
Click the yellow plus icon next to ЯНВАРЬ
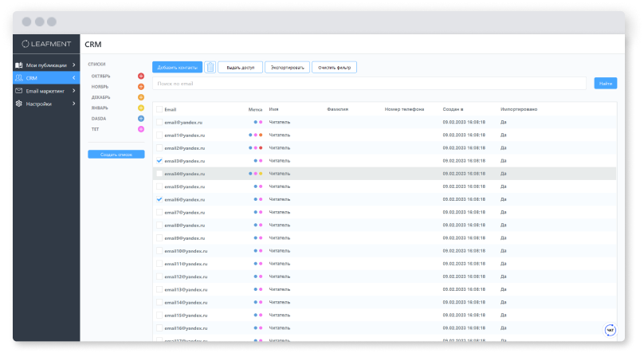pyautogui.click(x=141, y=108)
